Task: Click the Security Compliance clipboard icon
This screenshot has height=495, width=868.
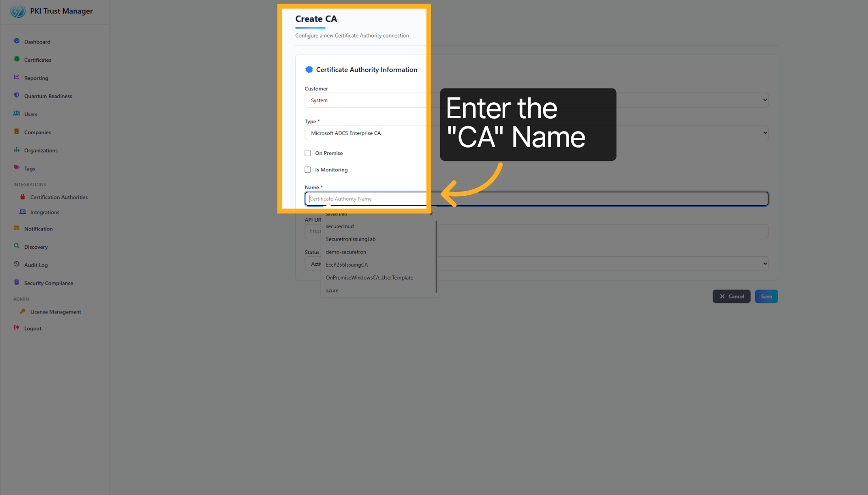Action: click(17, 282)
